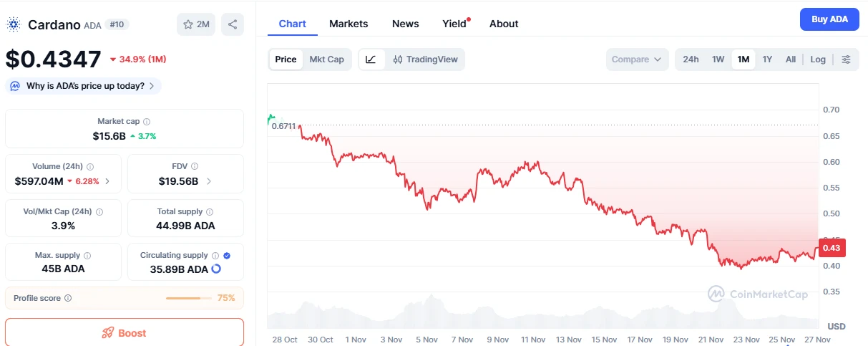Click the share icon next to watchlist star

(x=233, y=24)
